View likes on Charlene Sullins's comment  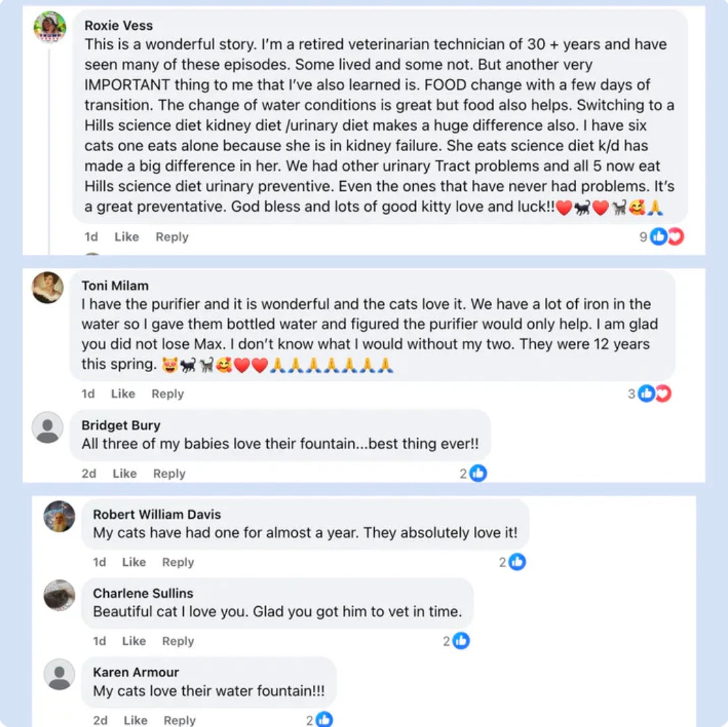pos(456,641)
